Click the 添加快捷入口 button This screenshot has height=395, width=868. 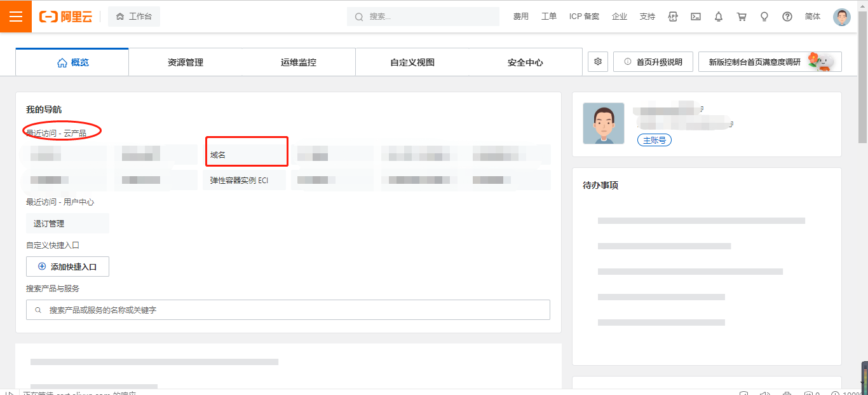[67, 267]
